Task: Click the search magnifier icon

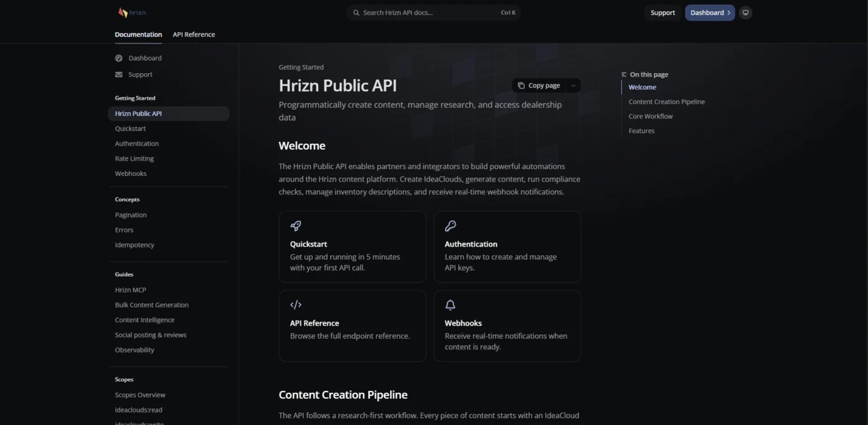Action: (x=356, y=12)
